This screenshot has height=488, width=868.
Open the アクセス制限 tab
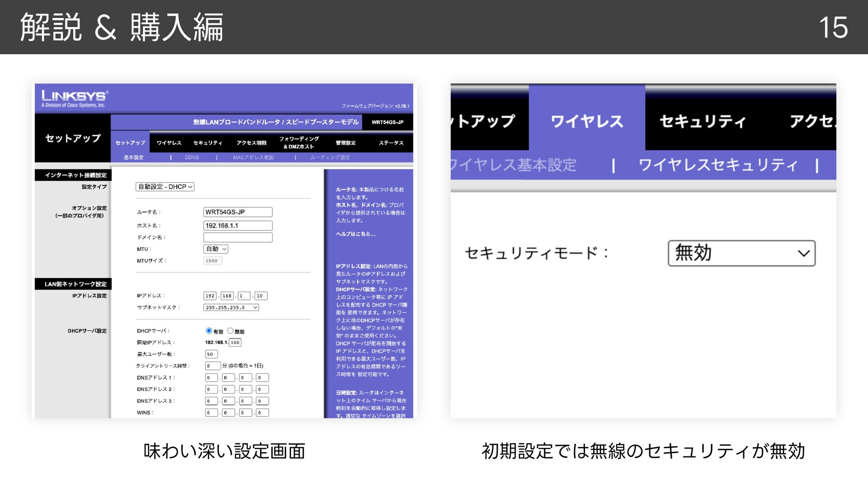(252, 143)
